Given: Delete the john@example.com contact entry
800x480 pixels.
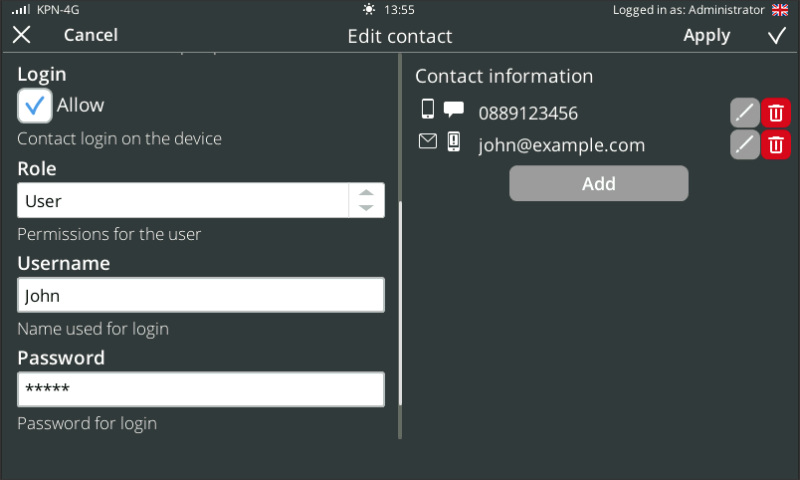Looking at the screenshot, I should click(x=776, y=145).
